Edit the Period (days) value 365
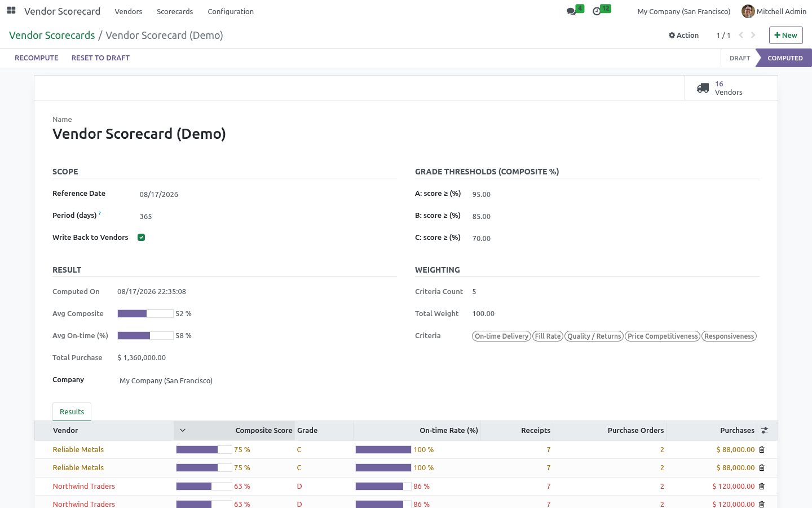Screen dimensions: 812x508 pos(267,217)
